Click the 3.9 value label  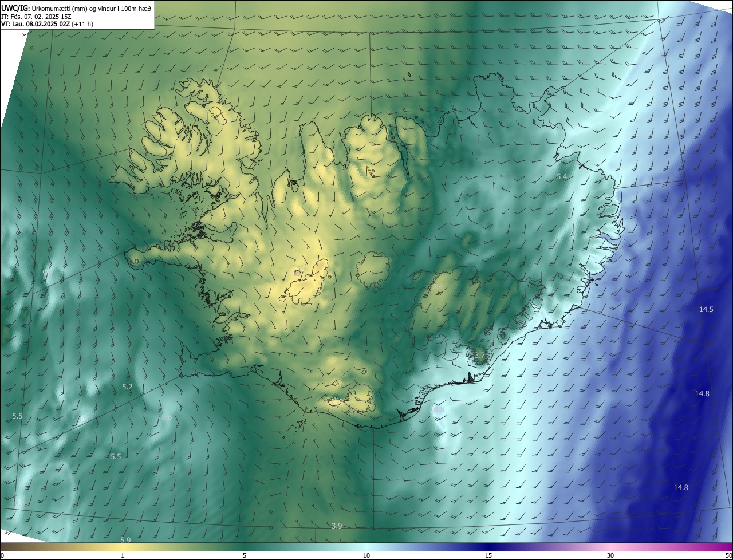click(x=337, y=526)
